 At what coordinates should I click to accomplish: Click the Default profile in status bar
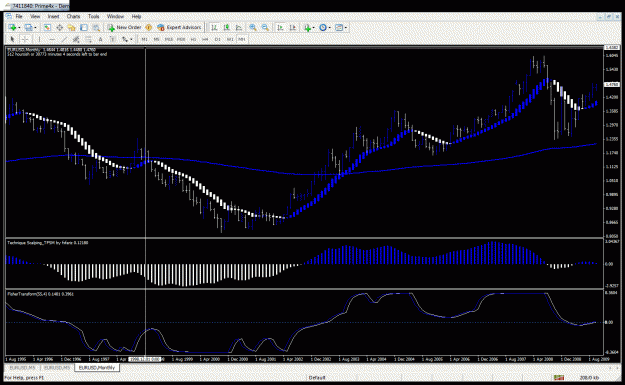tap(317, 377)
